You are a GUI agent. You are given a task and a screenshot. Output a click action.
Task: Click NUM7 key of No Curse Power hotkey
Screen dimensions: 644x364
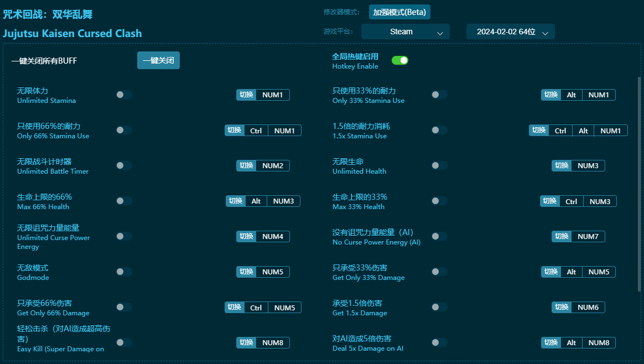click(x=588, y=236)
